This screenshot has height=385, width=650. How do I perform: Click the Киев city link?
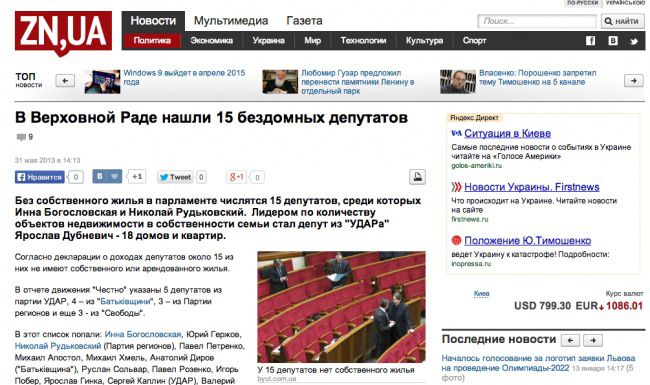tap(481, 294)
